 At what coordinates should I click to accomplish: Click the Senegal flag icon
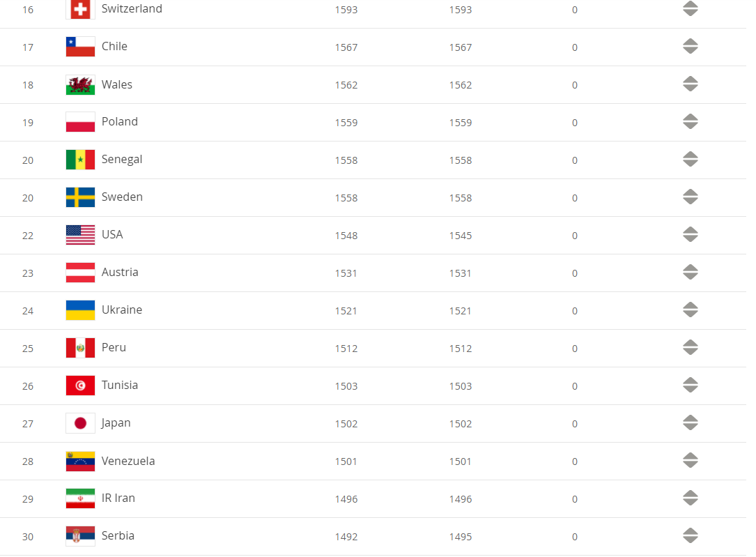pos(79,159)
